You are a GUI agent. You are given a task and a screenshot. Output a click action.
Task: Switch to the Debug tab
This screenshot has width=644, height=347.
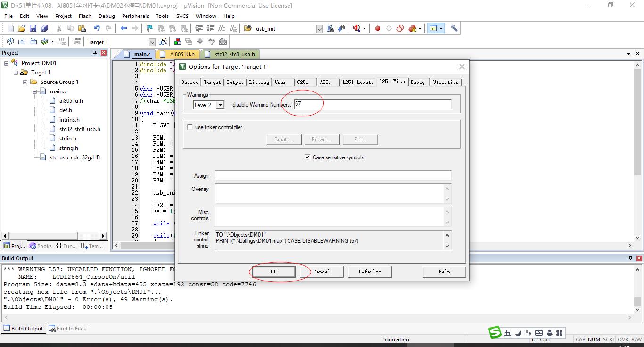417,82
